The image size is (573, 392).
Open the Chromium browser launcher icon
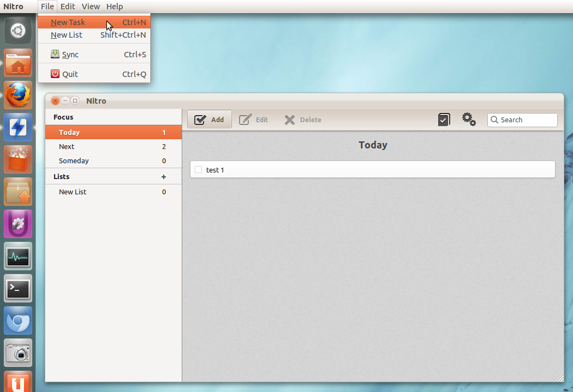tap(18, 320)
